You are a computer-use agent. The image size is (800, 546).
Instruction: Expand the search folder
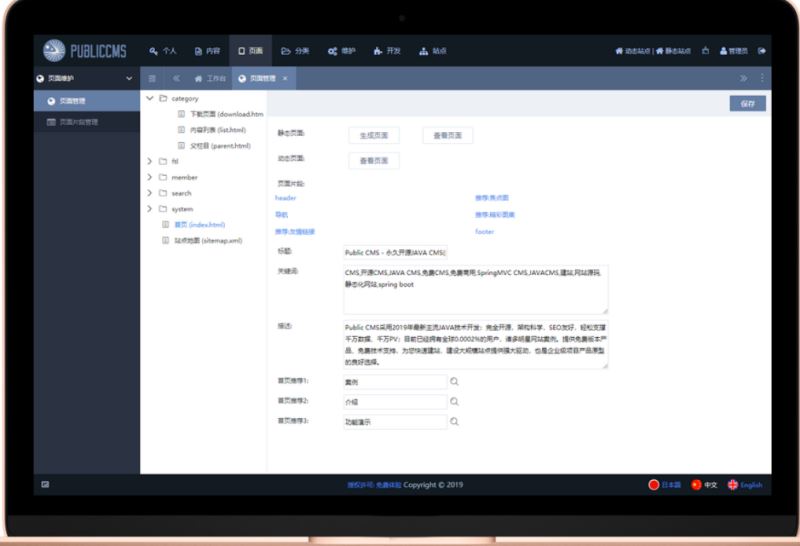(149, 193)
